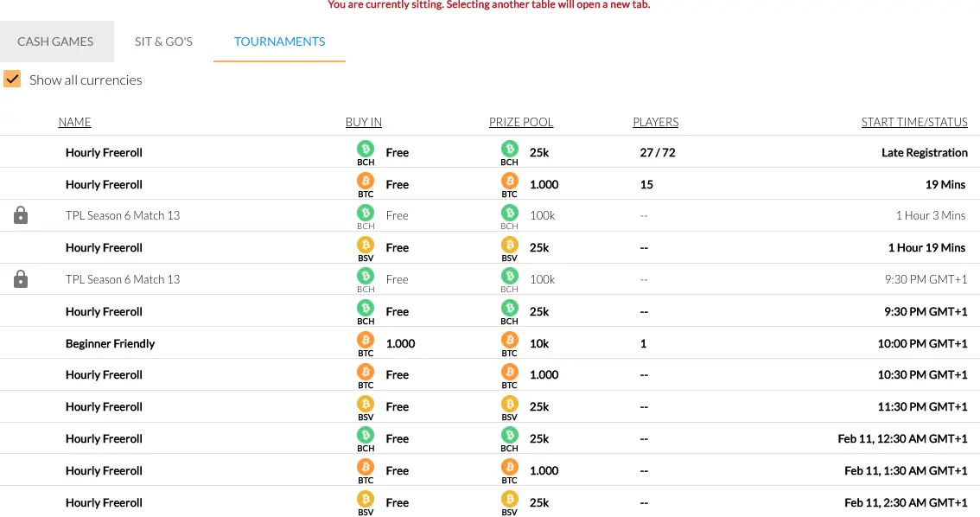Click the lock icon beside the 9:30 PM TPL match
The height and width of the screenshot is (517, 980).
(21, 279)
